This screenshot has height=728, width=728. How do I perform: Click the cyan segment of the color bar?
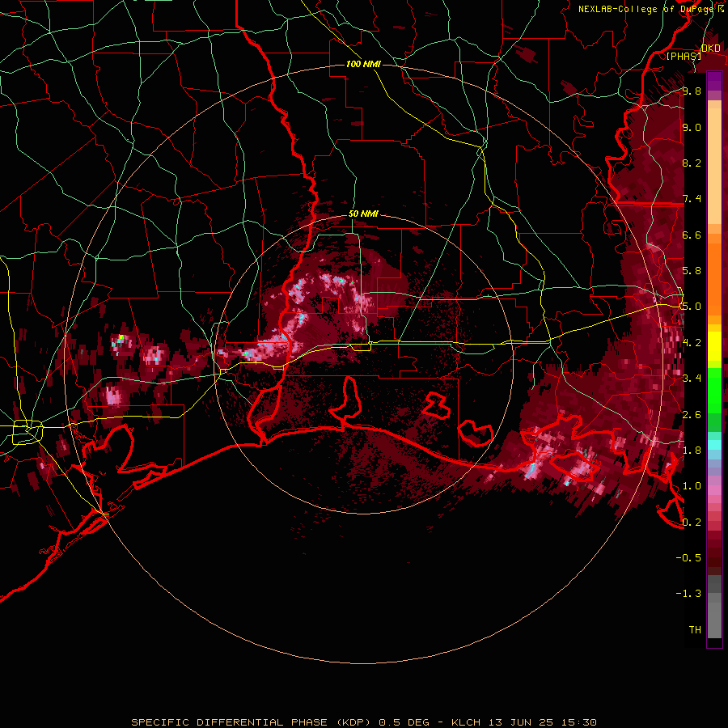[714, 444]
